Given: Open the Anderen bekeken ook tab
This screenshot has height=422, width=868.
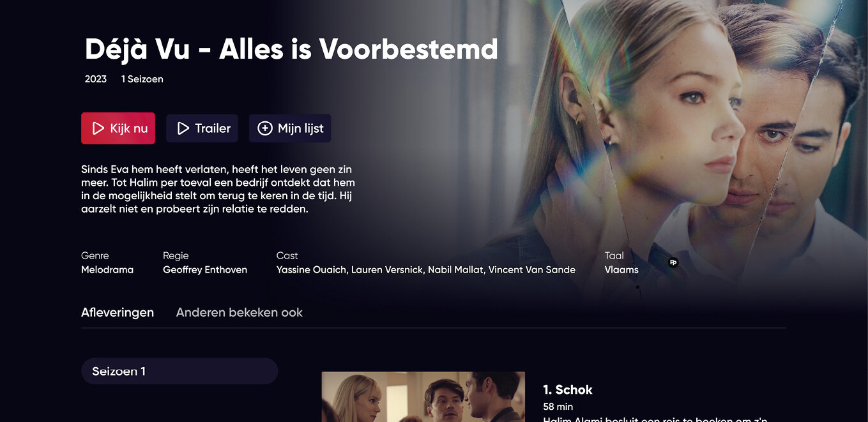Looking at the screenshot, I should (240, 312).
